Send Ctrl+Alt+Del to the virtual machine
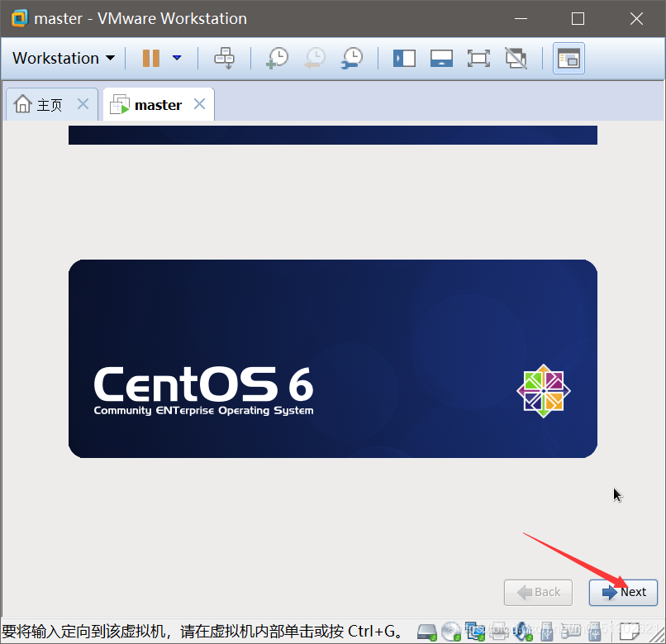 (224, 58)
